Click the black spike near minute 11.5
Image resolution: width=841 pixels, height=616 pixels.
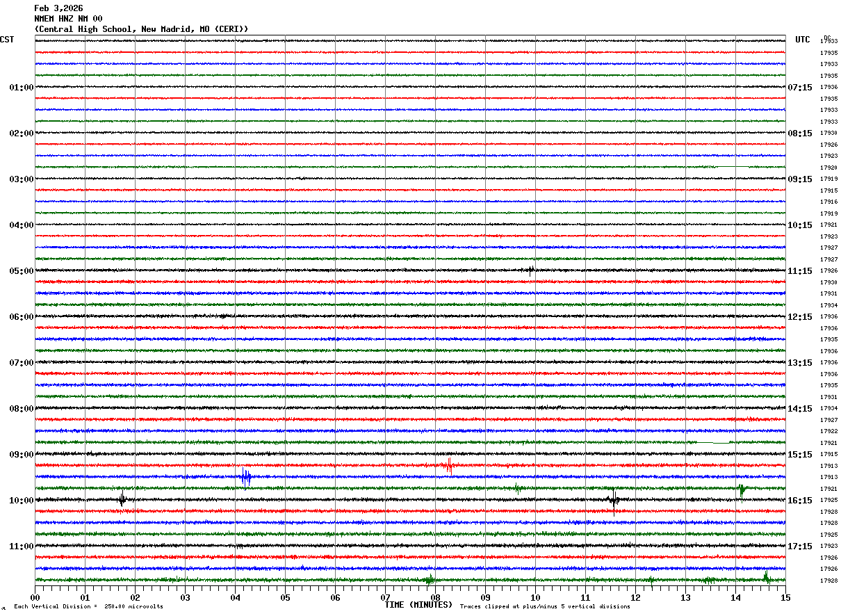pos(614,500)
